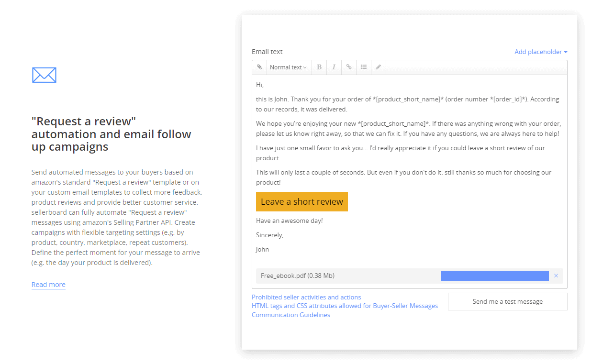Viewport: 603px width, 364px height.
Task: Click the pencil icon in the editor toolbar
Action: [379, 67]
